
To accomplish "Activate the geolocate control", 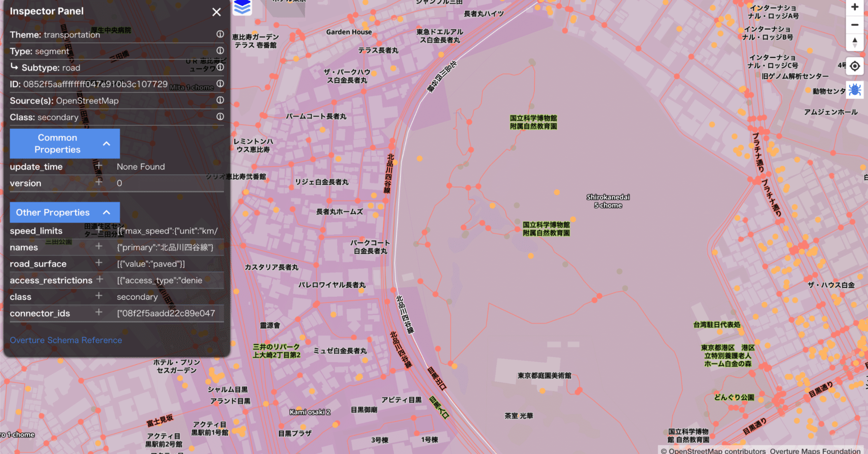I will click(x=855, y=66).
